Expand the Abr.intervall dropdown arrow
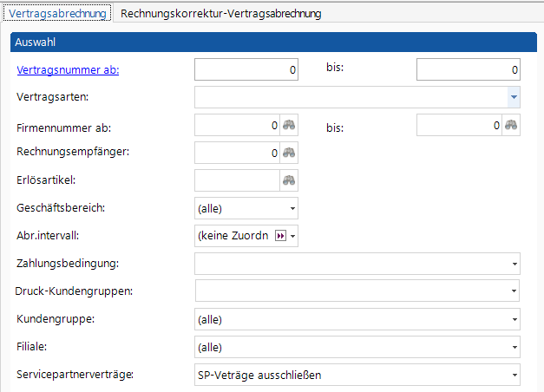Viewport: 544px width, 392px height. click(293, 236)
